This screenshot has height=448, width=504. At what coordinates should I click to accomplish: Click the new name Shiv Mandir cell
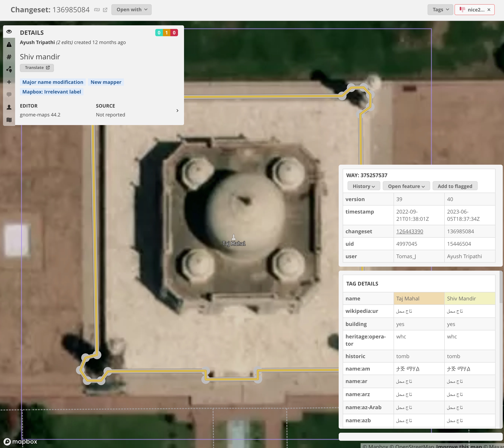click(470, 299)
